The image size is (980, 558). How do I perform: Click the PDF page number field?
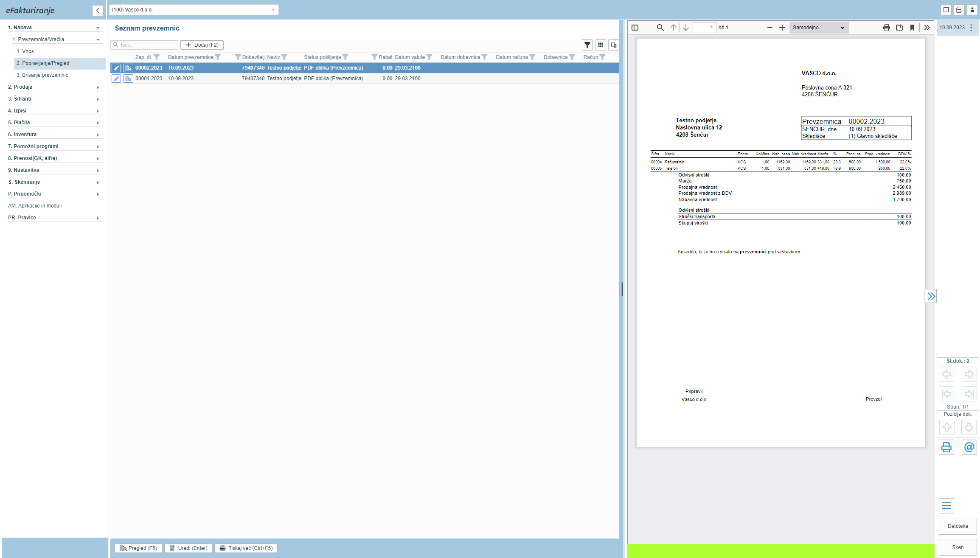[705, 28]
